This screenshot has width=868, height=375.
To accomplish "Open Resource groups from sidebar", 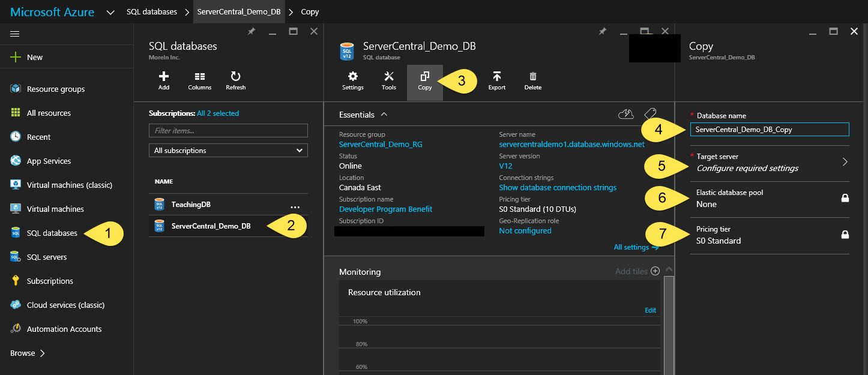I will pos(55,89).
